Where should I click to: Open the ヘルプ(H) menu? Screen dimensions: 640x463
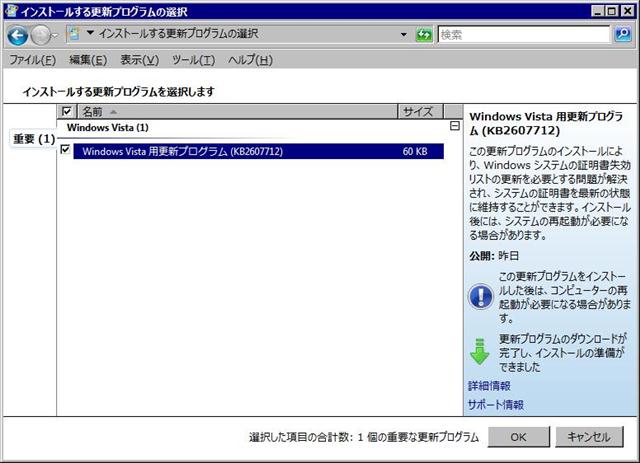coord(250,60)
